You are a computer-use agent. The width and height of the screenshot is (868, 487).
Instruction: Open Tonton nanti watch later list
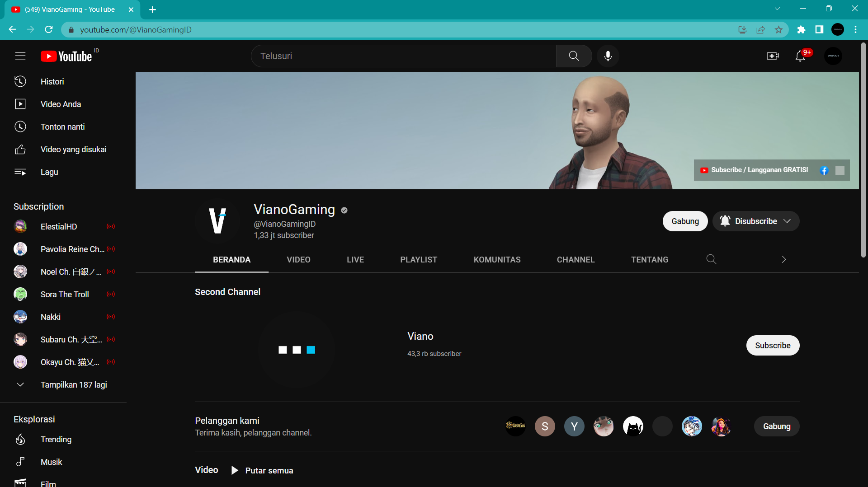point(63,127)
